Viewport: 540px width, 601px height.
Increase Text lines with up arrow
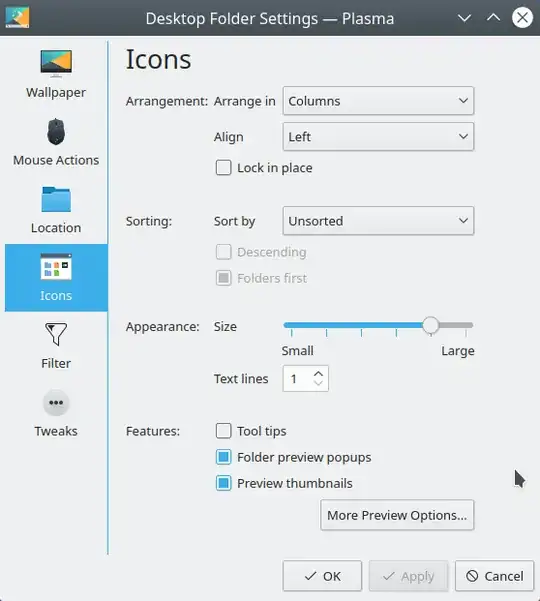point(318,373)
